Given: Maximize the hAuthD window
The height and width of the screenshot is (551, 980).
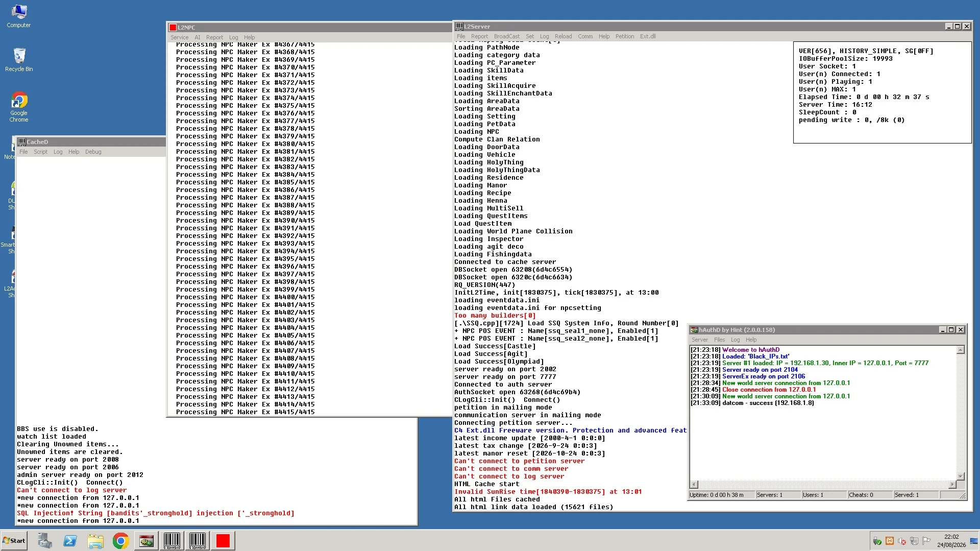Looking at the screenshot, I should pos(951,330).
